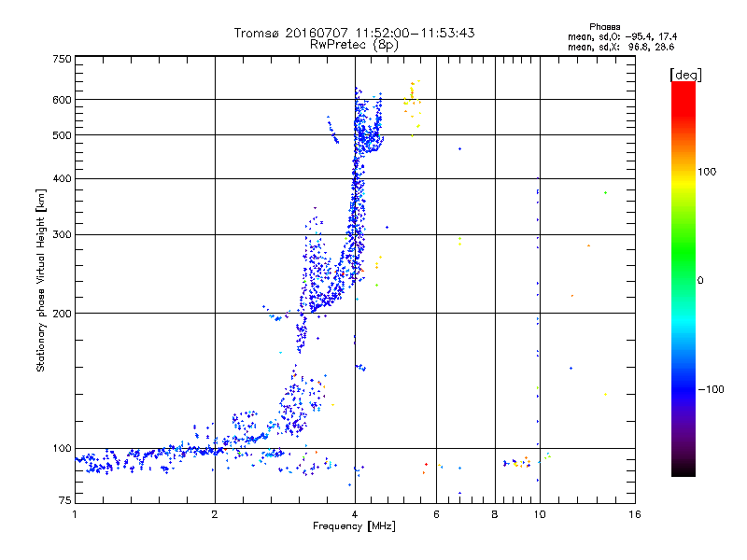This screenshot has height=560, width=747.
Task: Click the y-axis label '500'
Action: tap(62, 135)
